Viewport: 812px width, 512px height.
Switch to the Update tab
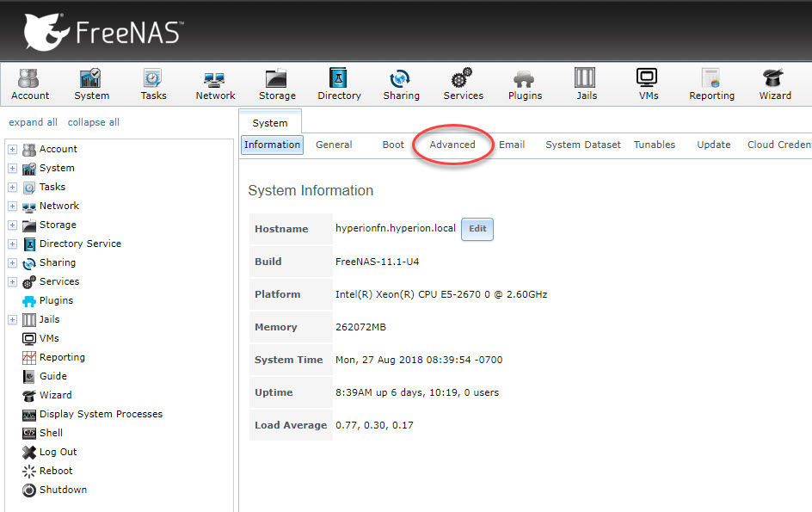tap(714, 145)
